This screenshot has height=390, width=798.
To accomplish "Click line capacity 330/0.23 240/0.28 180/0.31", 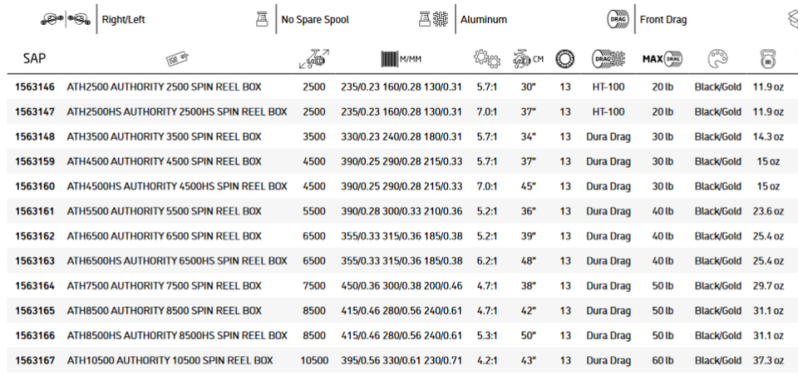I will [402, 136].
